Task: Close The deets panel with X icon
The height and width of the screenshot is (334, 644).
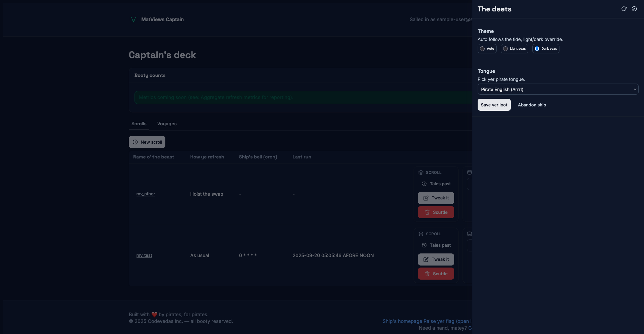Action: [634, 9]
